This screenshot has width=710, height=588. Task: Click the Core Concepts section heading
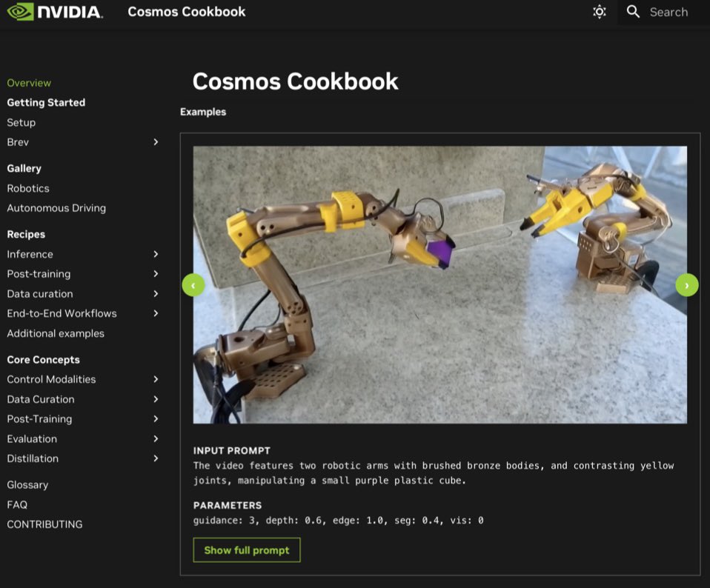(44, 360)
